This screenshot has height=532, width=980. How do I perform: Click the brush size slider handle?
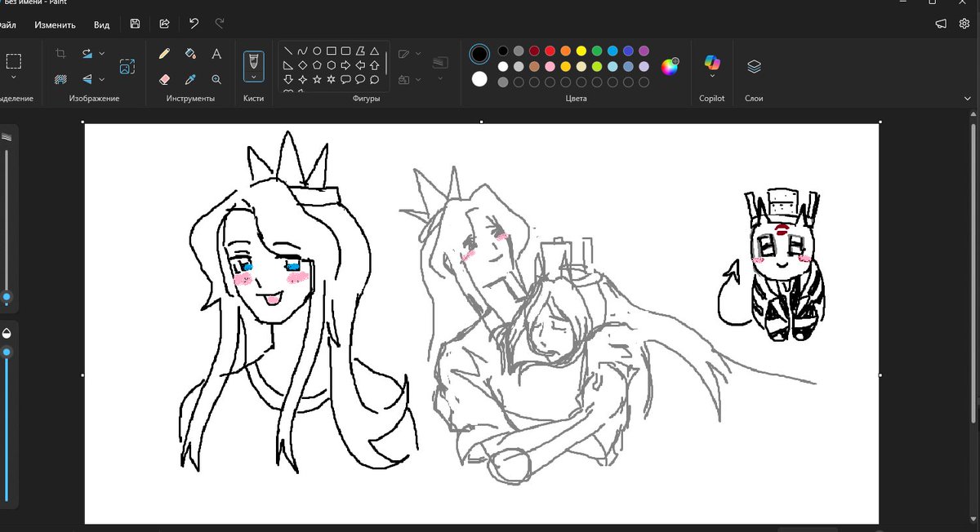[x=7, y=298]
